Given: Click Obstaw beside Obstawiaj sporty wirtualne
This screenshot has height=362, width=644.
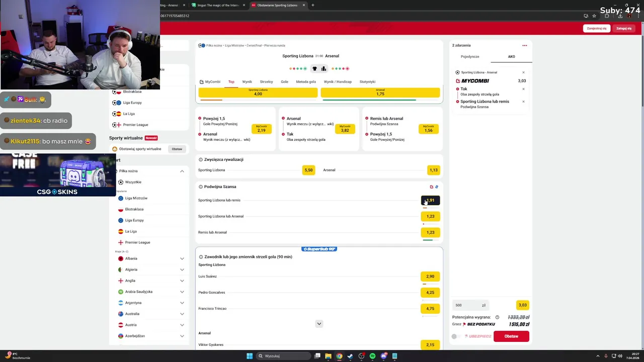Looking at the screenshot, I should tap(177, 149).
